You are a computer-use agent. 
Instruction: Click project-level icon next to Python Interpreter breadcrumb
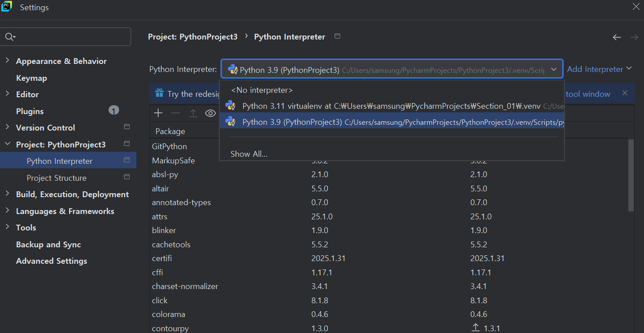(337, 36)
